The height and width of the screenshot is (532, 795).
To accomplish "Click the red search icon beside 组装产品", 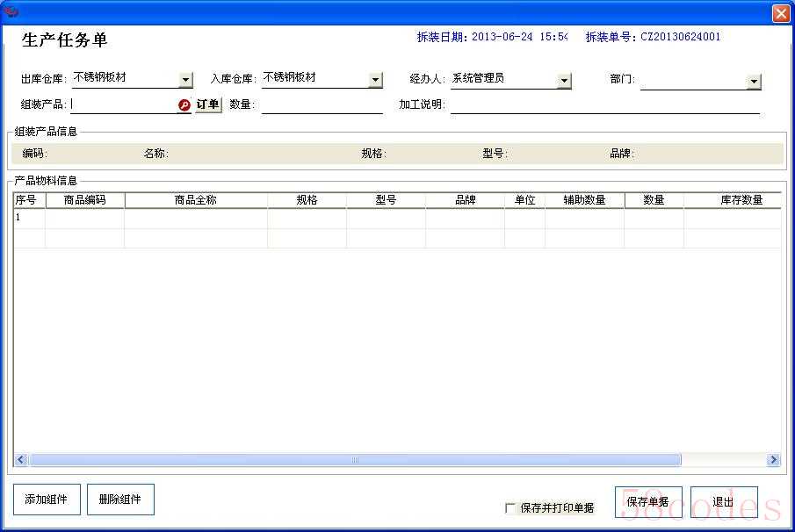I will (184, 104).
